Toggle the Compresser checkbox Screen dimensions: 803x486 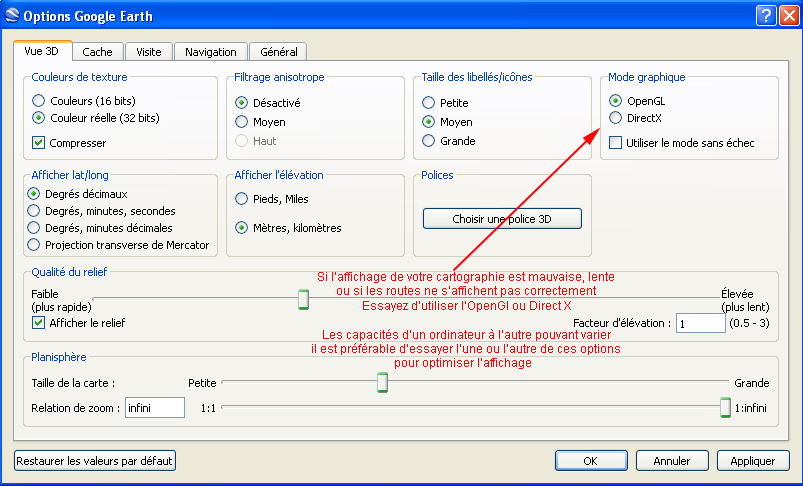pyautogui.click(x=38, y=142)
